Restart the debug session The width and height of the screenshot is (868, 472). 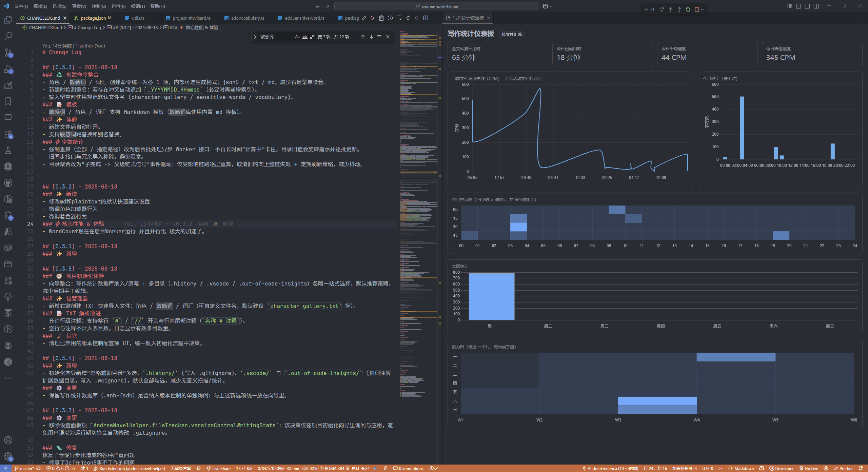coord(688,9)
